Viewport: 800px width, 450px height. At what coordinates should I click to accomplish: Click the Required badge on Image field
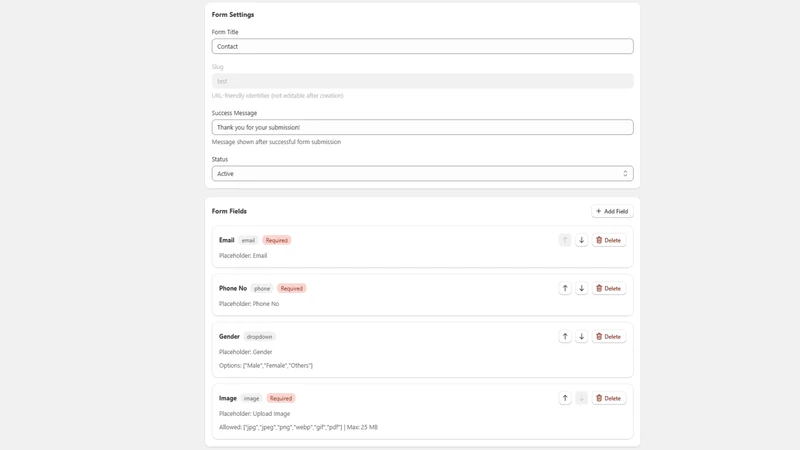(281, 398)
